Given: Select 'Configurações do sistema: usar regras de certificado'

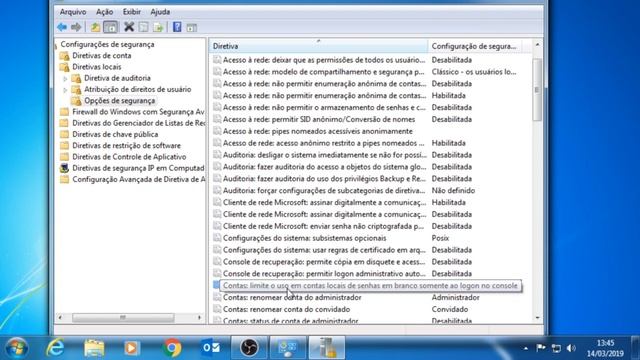Looking at the screenshot, I should (324, 250).
